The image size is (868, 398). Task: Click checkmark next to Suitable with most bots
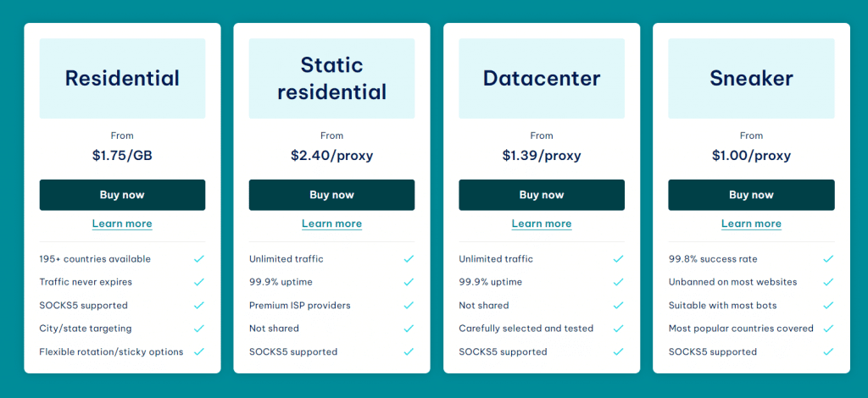pyautogui.click(x=828, y=306)
